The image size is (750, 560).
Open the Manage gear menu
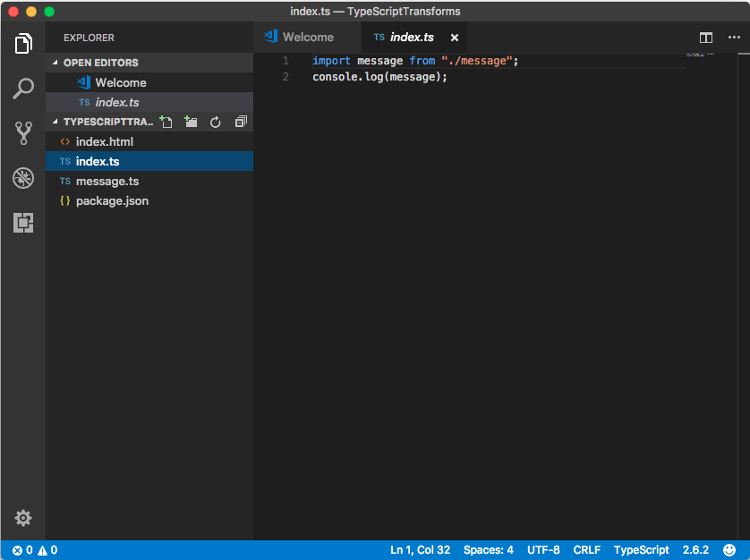pyautogui.click(x=23, y=517)
